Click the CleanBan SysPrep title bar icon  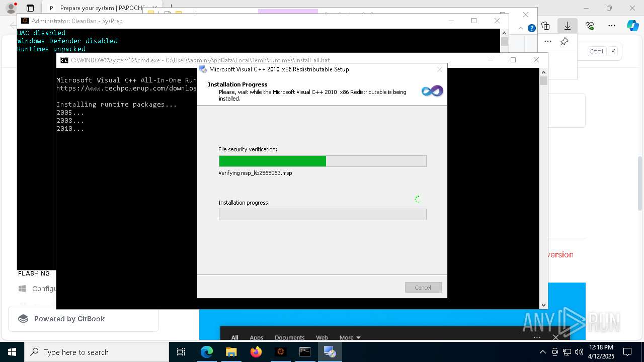pyautogui.click(x=25, y=21)
